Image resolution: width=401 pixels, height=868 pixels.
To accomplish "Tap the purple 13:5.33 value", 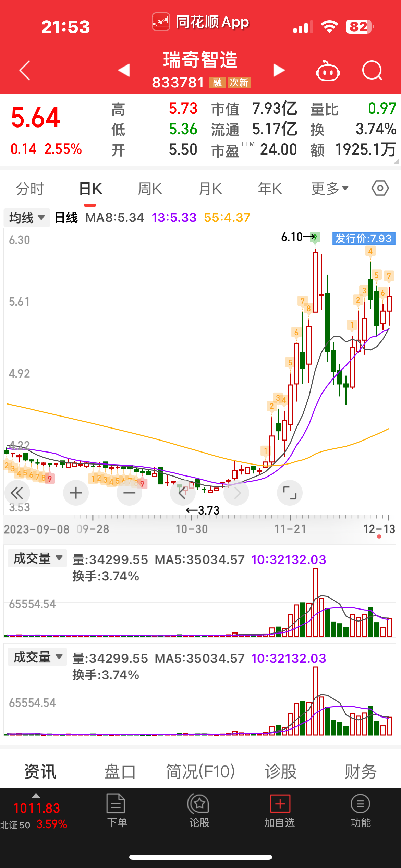I will (174, 217).
